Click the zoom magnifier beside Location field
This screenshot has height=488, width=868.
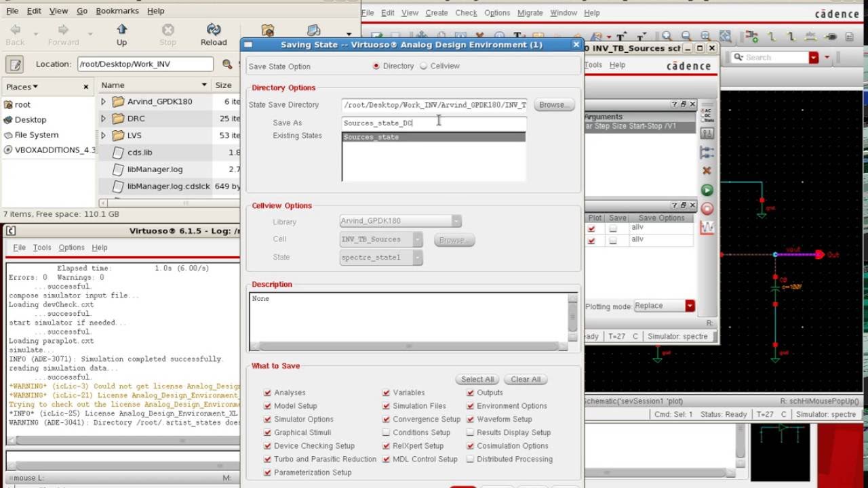click(x=228, y=64)
